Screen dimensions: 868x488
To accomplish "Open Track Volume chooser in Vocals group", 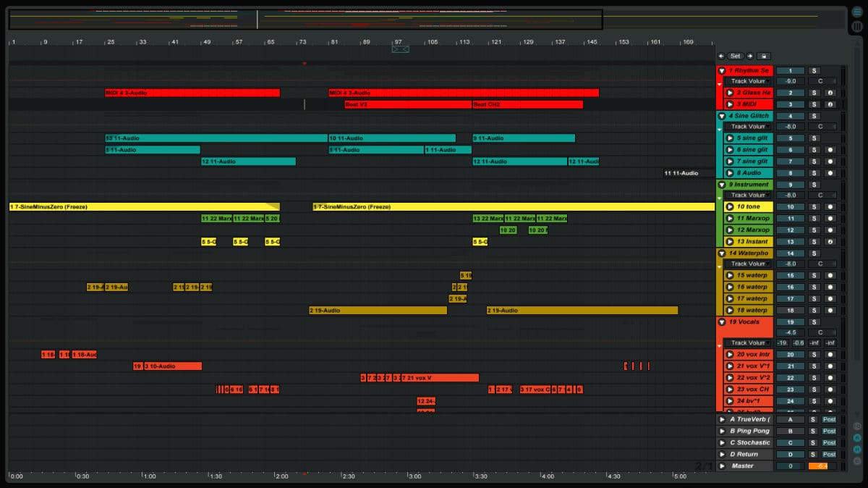I will [749, 343].
